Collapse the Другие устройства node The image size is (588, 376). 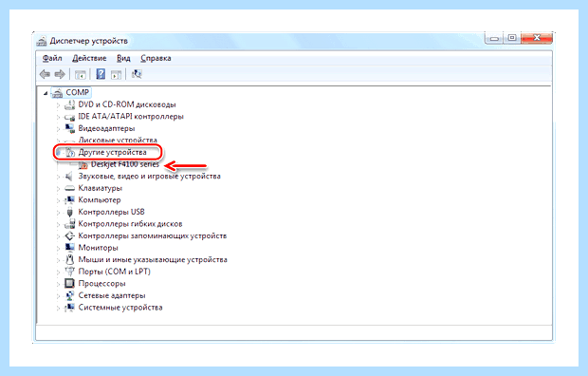click(x=58, y=153)
